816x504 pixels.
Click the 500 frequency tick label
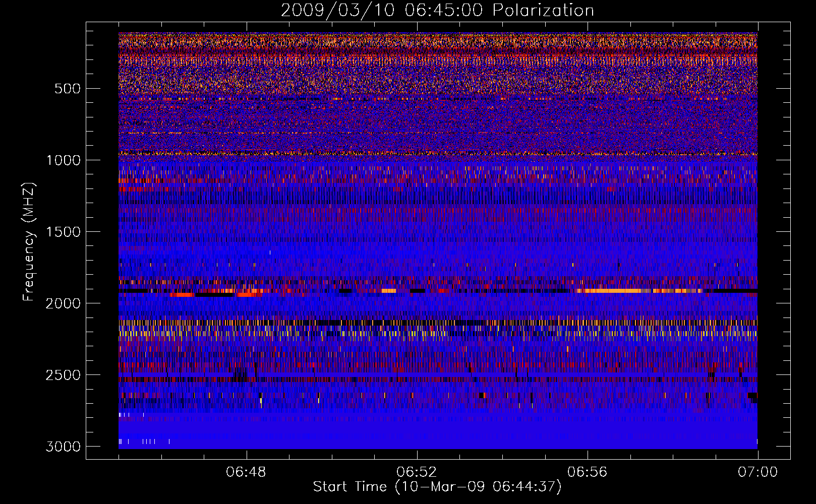(x=67, y=89)
